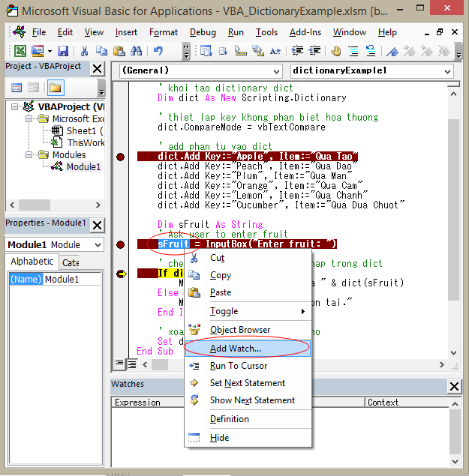Screen dimensions: 469x476
Task: Choose Add Watch... from context menu
Action: click(x=248, y=349)
